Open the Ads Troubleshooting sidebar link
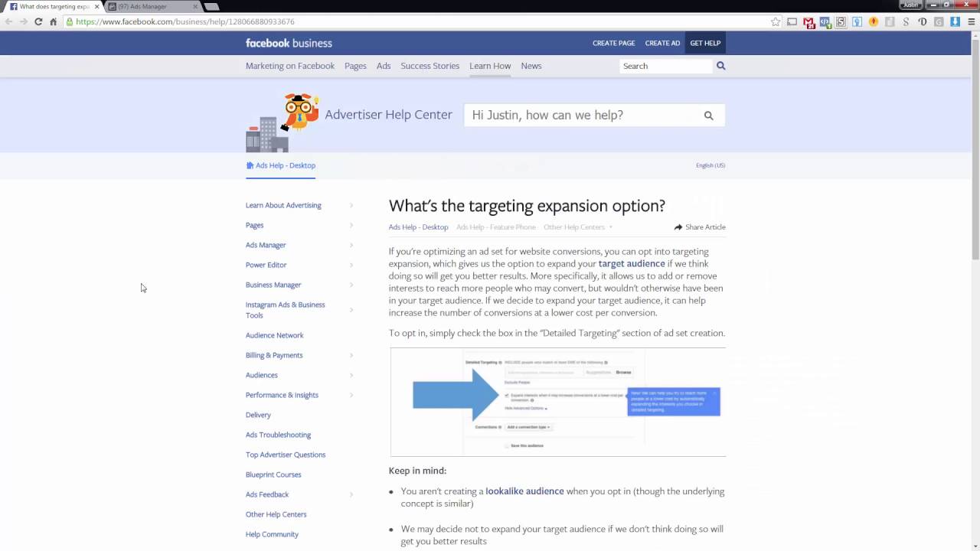This screenshot has width=980, height=551. (x=278, y=435)
